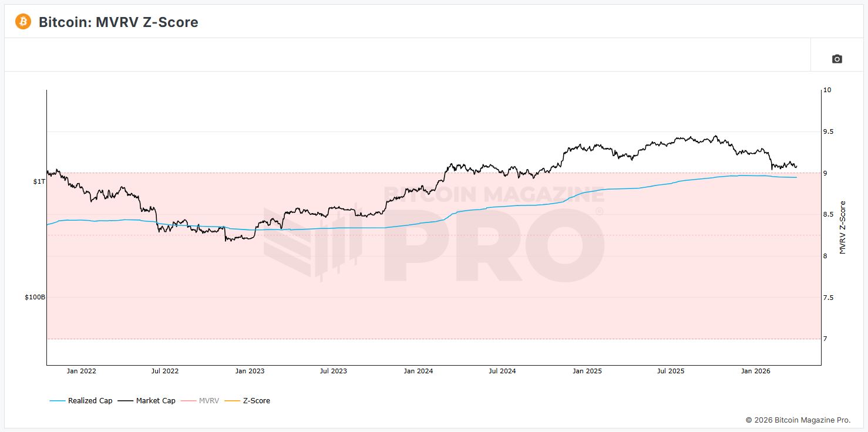Click the $100B left axis label
This screenshot has height=432, width=868.
click(x=35, y=298)
